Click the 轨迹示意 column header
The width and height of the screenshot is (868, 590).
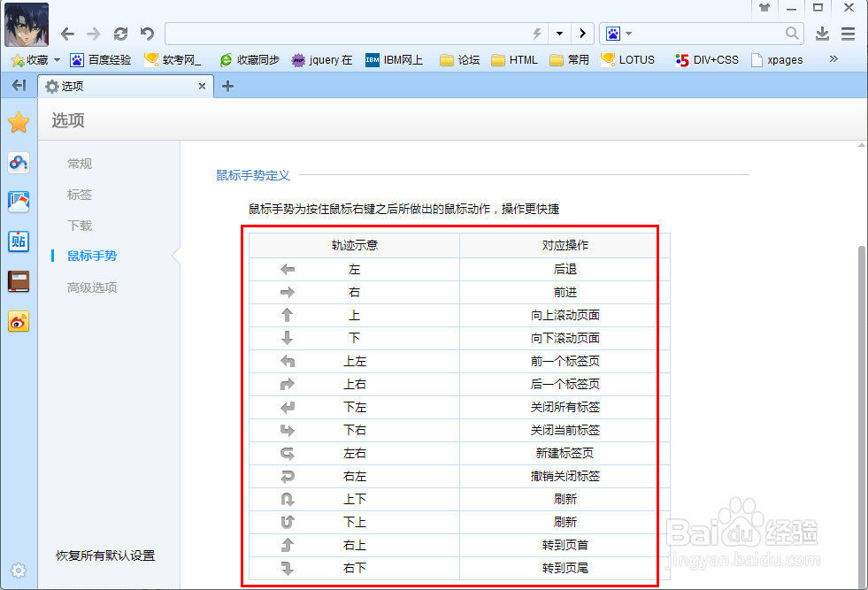pos(354,245)
